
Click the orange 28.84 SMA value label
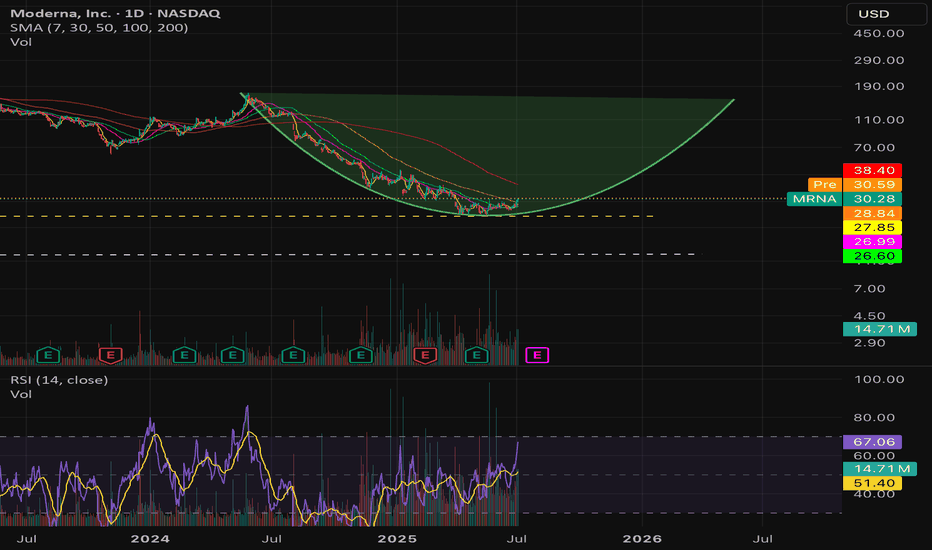(x=873, y=213)
